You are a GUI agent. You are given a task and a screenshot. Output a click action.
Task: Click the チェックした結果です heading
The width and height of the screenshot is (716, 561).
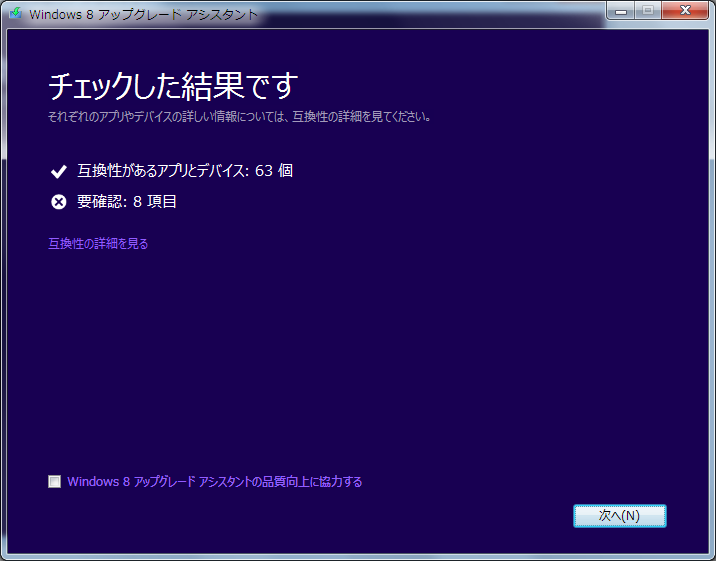[173, 86]
